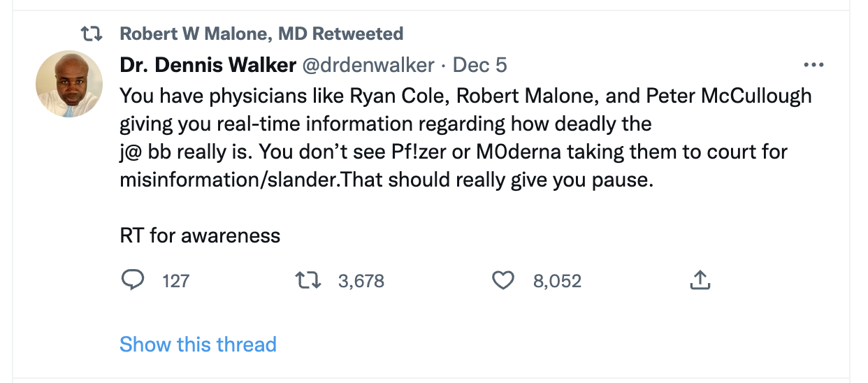Open the three-dot more options menu
The image size is (868, 383).
point(814,65)
